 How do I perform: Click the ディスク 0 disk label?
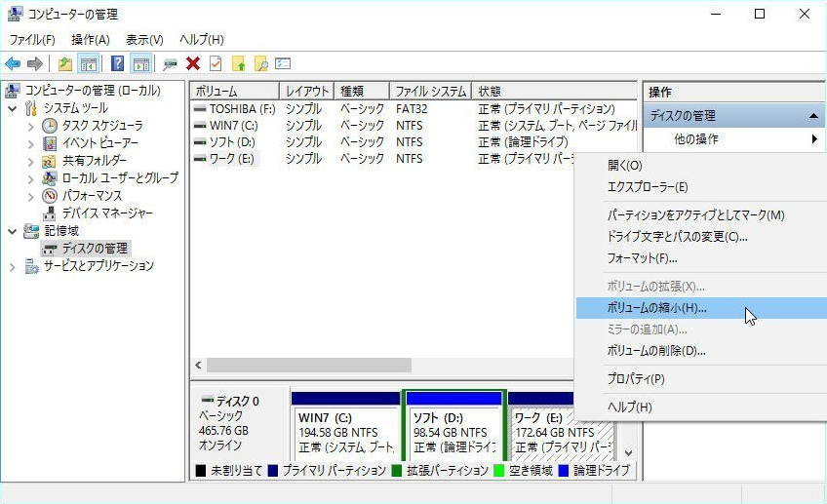237,402
